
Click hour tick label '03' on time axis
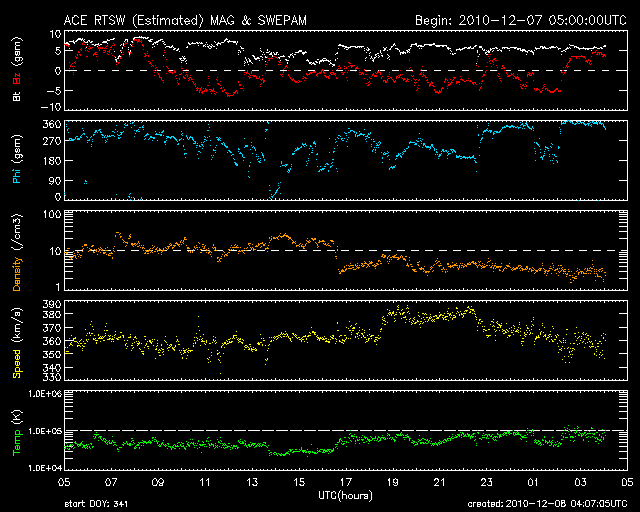tap(580, 482)
